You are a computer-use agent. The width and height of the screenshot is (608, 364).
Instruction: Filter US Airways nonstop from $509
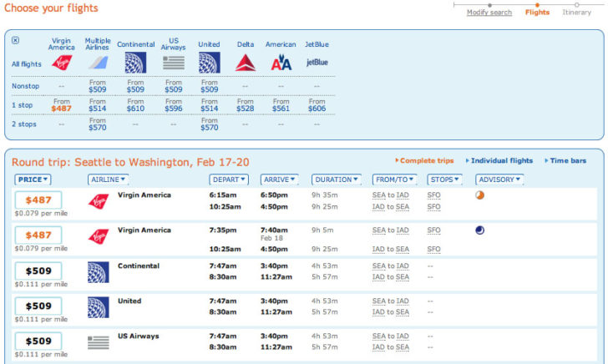click(x=174, y=86)
